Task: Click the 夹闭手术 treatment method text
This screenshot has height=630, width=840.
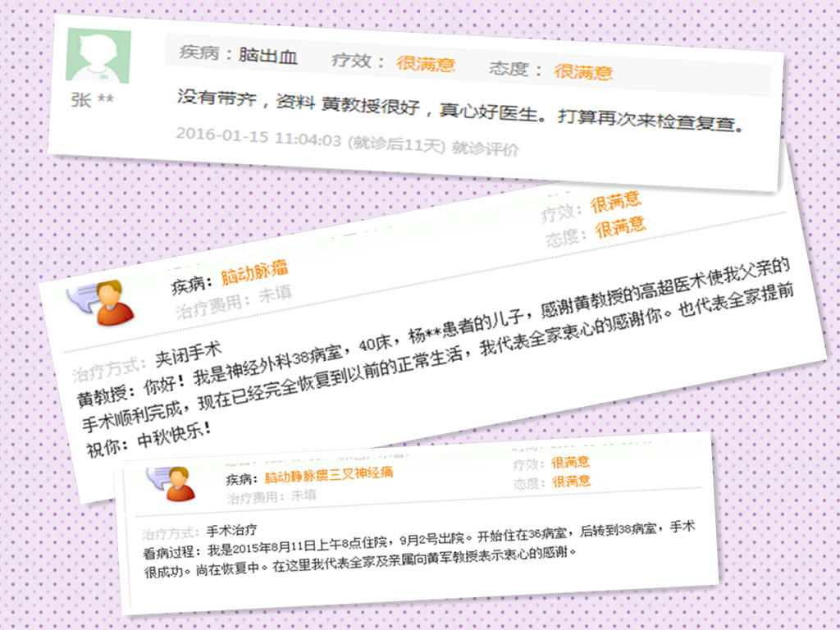Action: click(189, 354)
